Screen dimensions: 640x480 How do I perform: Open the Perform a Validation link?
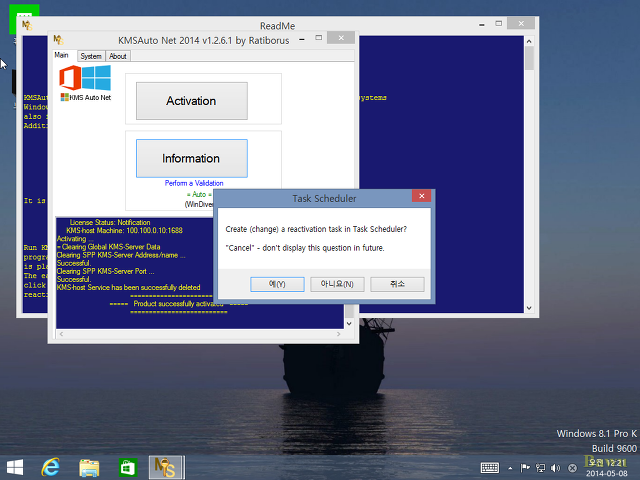pos(194,183)
